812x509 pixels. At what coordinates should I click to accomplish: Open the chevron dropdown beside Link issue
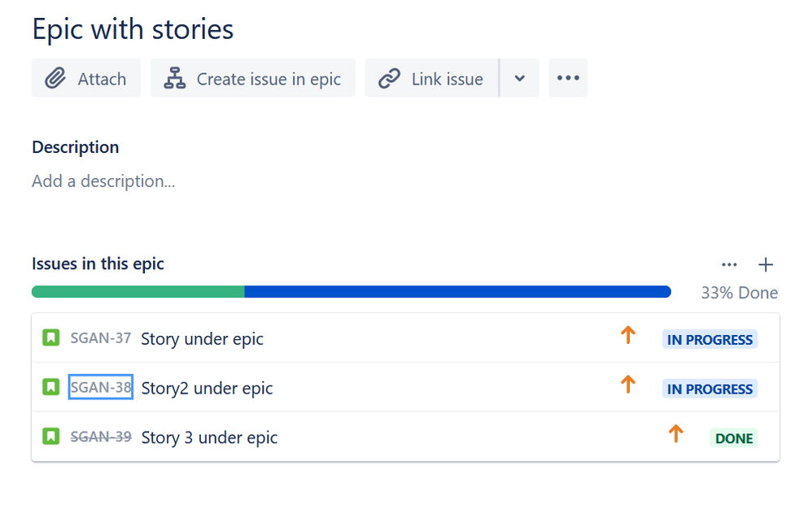coord(520,78)
